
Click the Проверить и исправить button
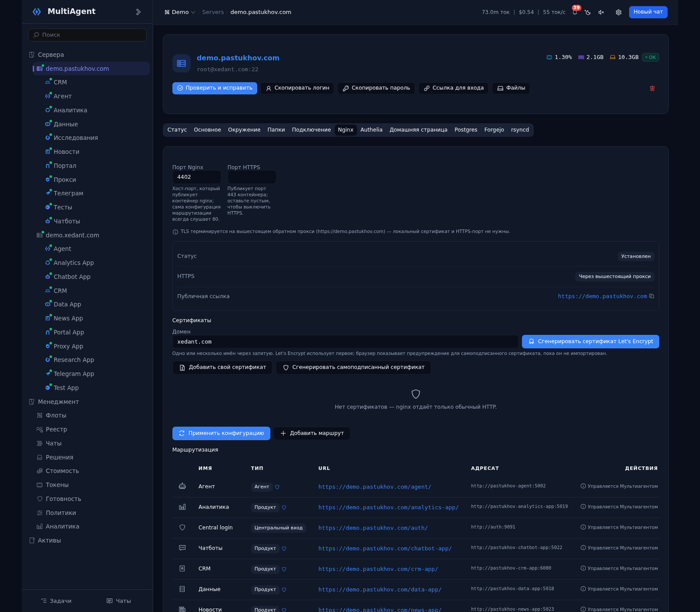click(215, 88)
